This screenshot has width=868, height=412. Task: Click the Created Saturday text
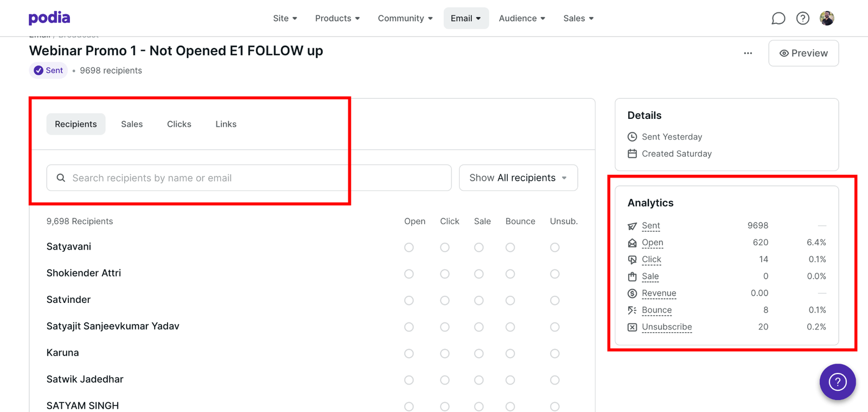tap(676, 154)
